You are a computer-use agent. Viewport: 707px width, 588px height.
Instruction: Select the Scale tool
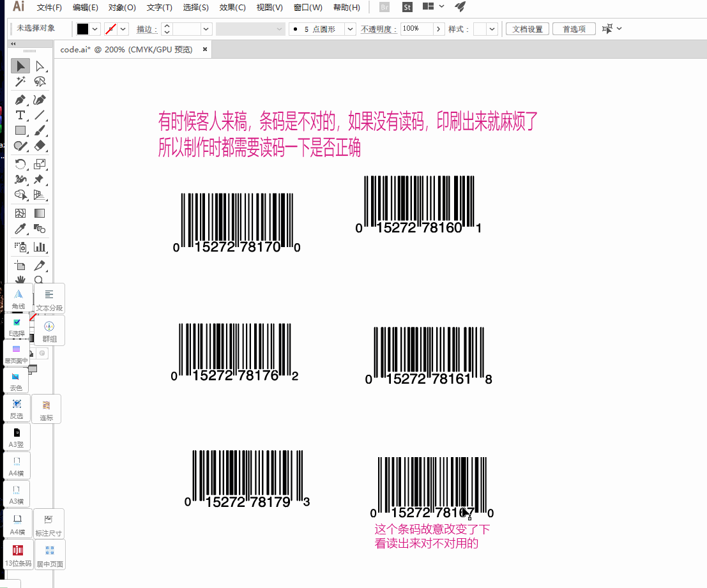coord(40,164)
